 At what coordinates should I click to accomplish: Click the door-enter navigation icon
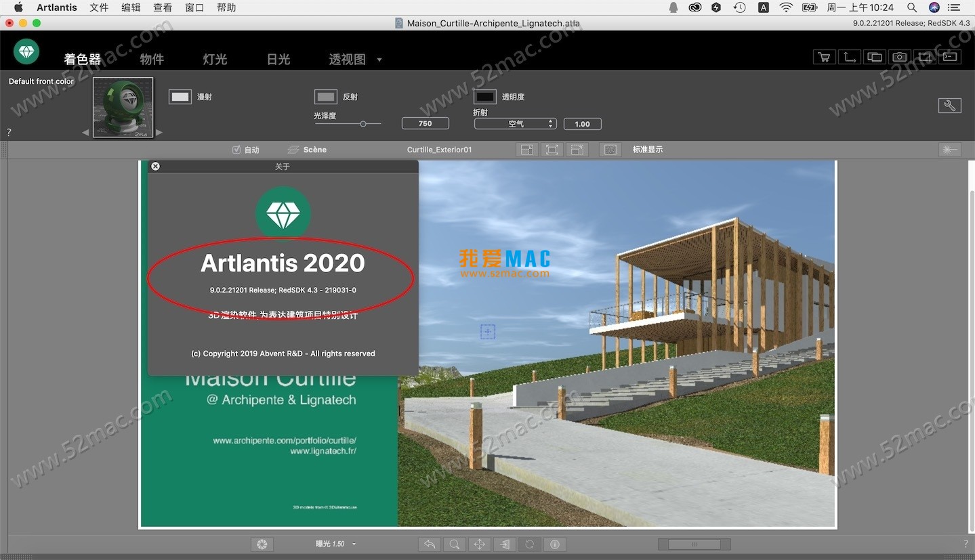click(x=505, y=544)
